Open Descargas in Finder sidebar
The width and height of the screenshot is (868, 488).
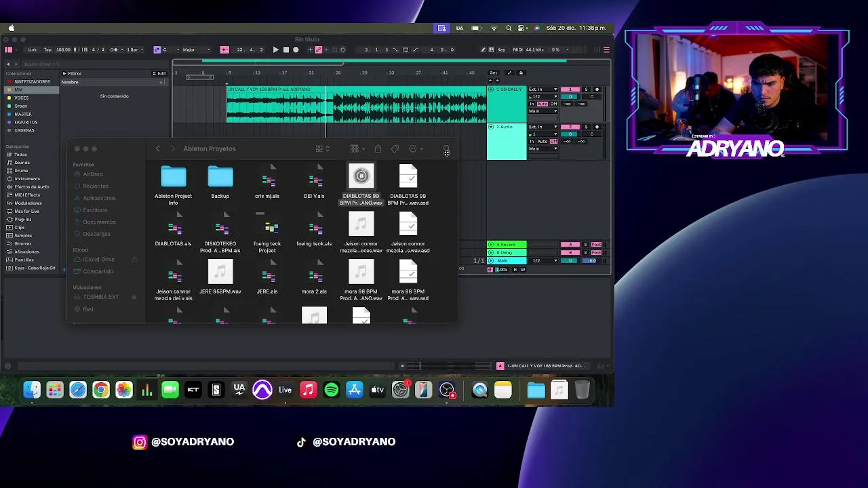pyautogui.click(x=96, y=234)
